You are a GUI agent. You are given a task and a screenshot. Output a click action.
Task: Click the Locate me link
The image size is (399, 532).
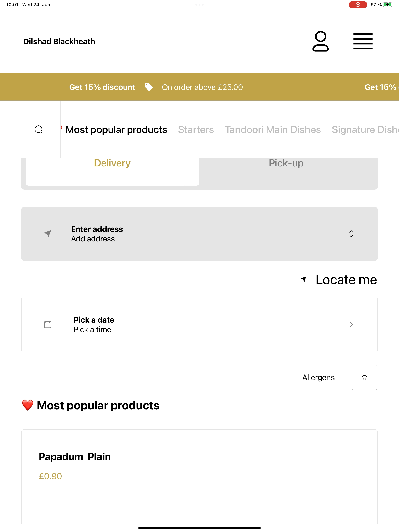click(346, 279)
